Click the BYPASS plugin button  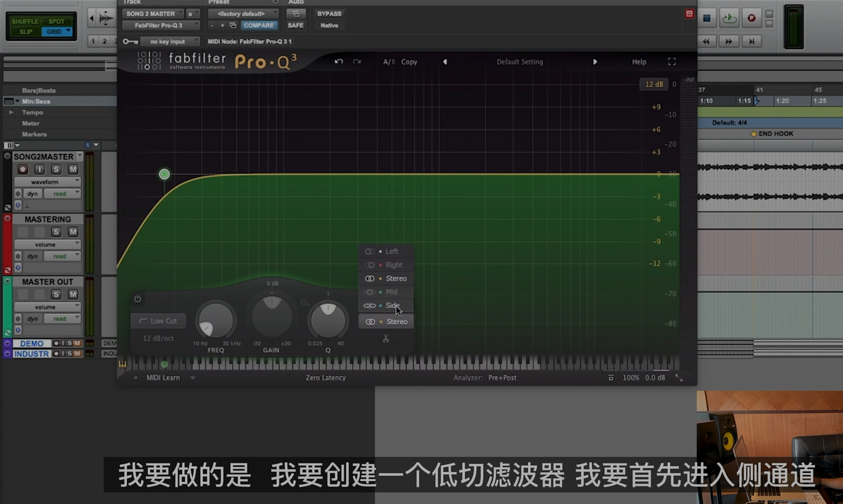point(329,13)
